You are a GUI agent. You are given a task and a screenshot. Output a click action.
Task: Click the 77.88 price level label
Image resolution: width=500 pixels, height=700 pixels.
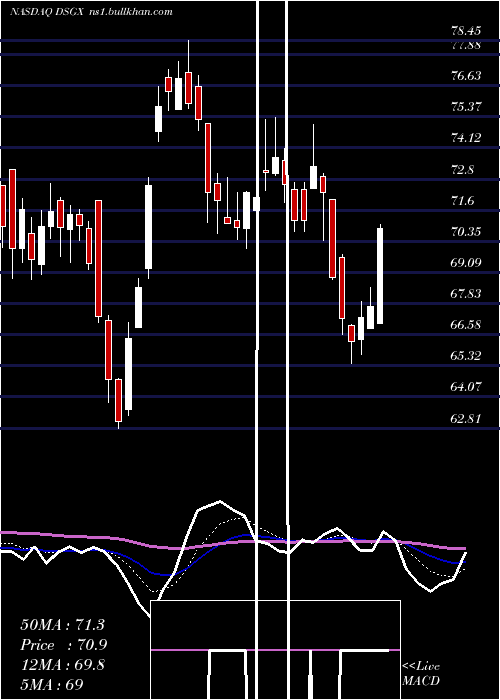[466, 45]
